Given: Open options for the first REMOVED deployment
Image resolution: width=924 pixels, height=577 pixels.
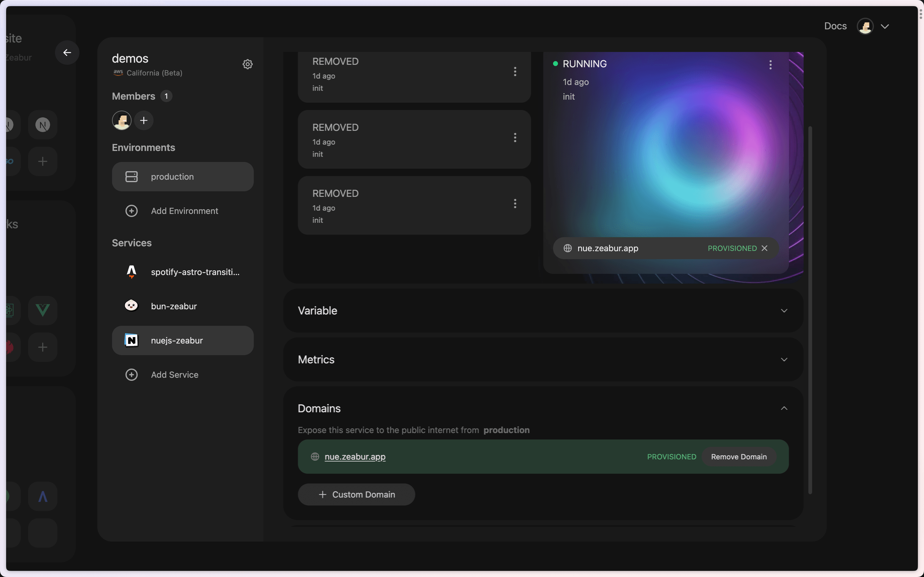Looking at the screenshot, I should coord(515,72).
